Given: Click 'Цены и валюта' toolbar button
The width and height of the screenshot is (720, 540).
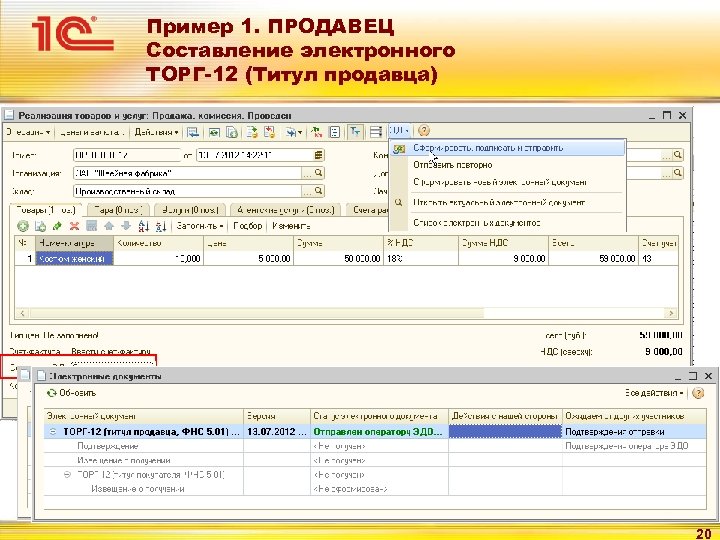Looking at the screenshot, I should tap(92, 132).
